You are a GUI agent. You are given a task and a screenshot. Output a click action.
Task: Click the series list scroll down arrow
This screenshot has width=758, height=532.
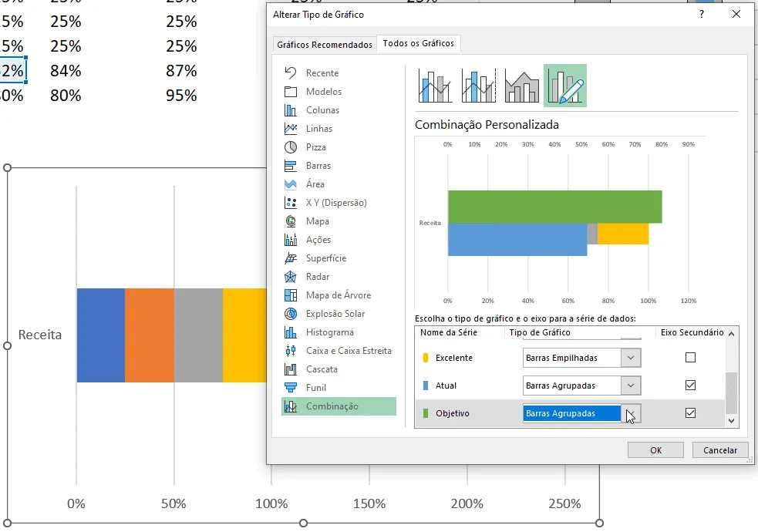(x=732, y=421)
